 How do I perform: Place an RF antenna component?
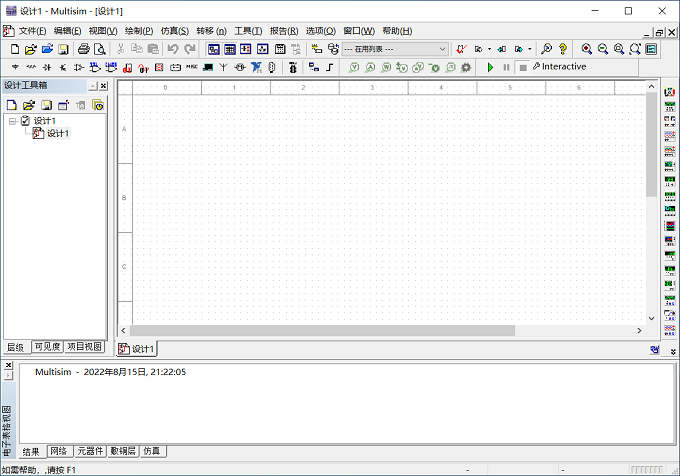(x=223, y=67)
